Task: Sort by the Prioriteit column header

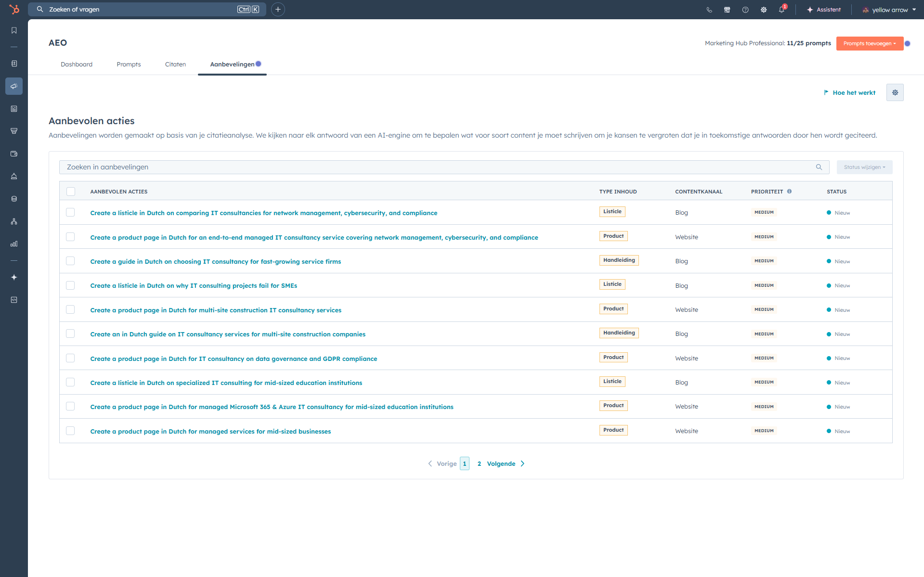Action: [767, 192]
